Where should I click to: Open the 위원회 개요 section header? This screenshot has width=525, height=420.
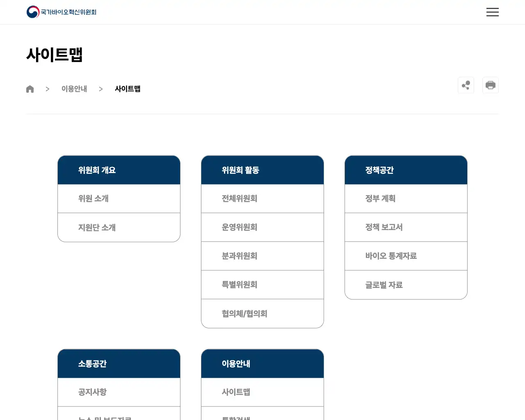click(119, 170)
